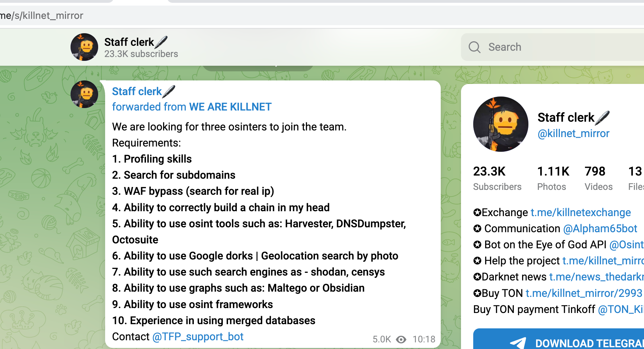644x349 pixels.
Task: Click the '3. WAF bypass' requirement line
Action: click(x=193, y=191)
